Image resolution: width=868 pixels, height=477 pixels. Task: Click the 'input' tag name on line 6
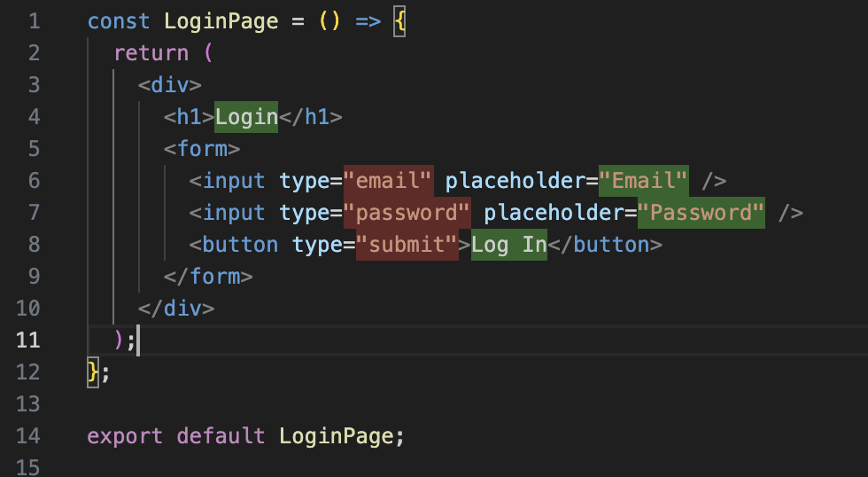[x=234, y=181]
